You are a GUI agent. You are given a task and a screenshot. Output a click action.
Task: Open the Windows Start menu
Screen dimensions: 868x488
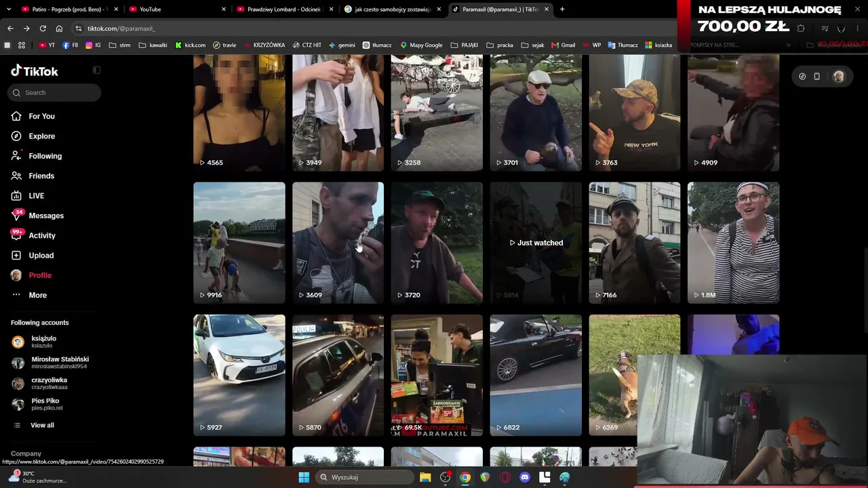coord(304,477)
